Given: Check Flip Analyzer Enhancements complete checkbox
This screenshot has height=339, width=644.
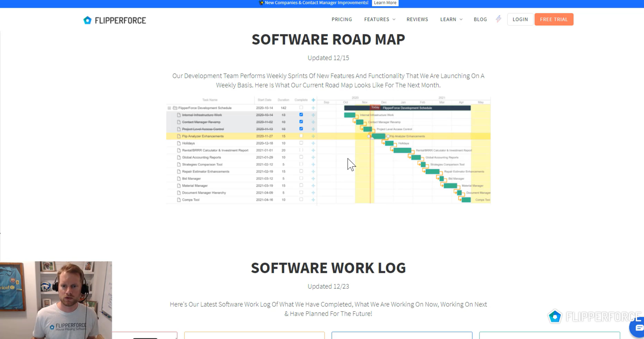Looking at the screenshot, I should [301, 136].
